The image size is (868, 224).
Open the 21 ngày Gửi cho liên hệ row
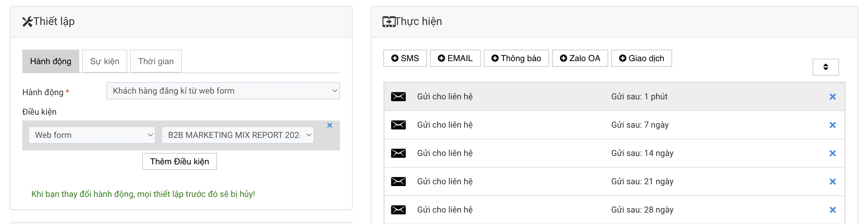click(614, 182)
